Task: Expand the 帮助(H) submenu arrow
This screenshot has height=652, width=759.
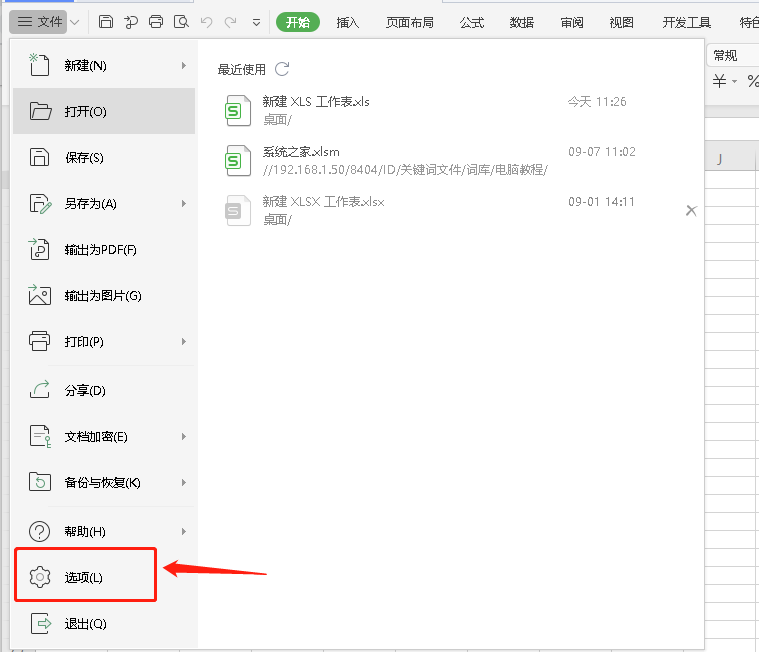Action: (x=183, y=531)
